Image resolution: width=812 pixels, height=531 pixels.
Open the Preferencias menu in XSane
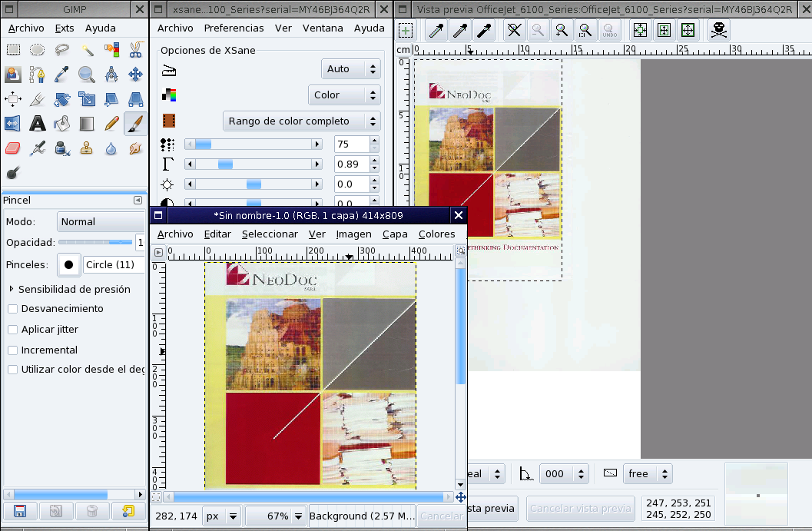pos(234,28)
